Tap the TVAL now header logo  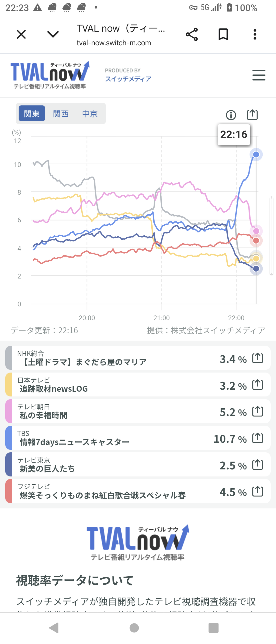click(x=50, y=75)
